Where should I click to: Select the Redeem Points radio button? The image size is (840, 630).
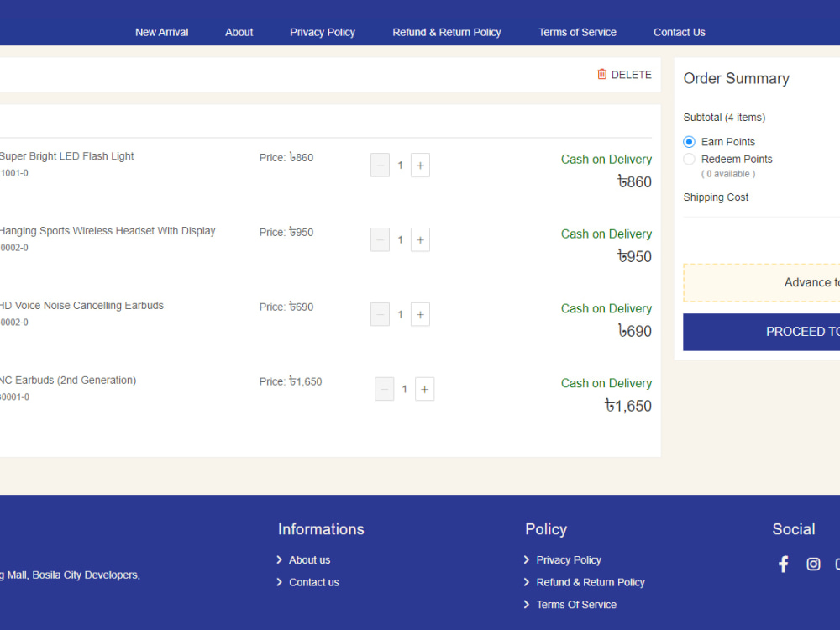click(x=689, y=159)
